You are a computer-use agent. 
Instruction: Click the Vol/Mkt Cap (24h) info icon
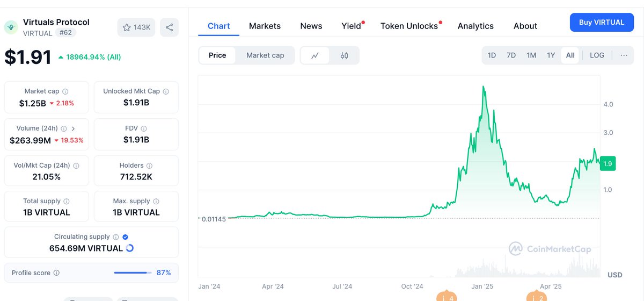(x=76, y=166)
